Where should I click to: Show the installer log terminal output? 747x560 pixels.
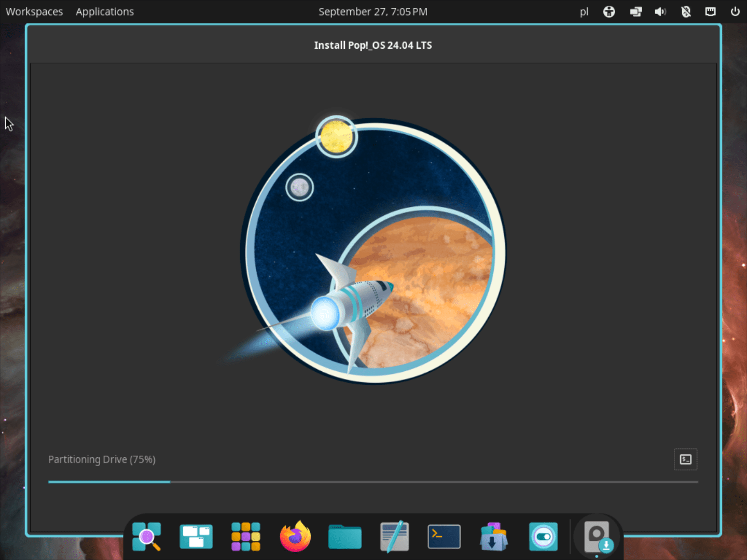685,459
